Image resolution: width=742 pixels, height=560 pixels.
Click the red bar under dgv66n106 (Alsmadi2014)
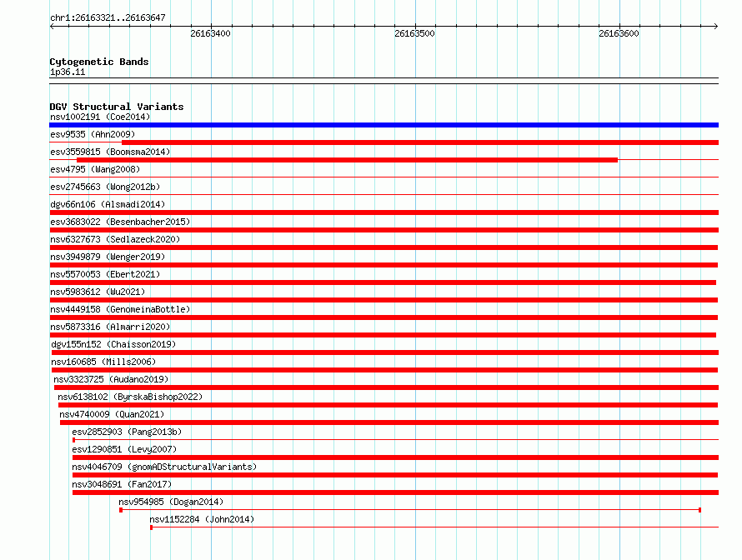click(384, 212)
